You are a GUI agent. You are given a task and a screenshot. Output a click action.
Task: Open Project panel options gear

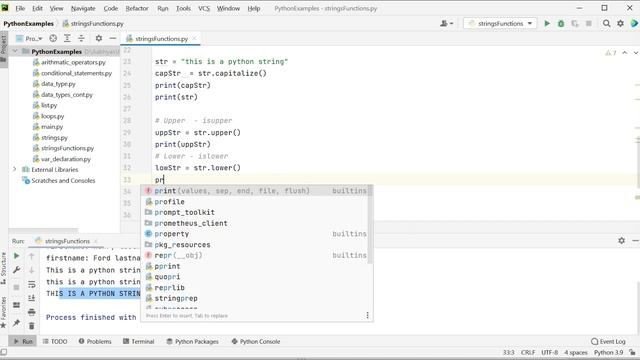coord(99,38)
